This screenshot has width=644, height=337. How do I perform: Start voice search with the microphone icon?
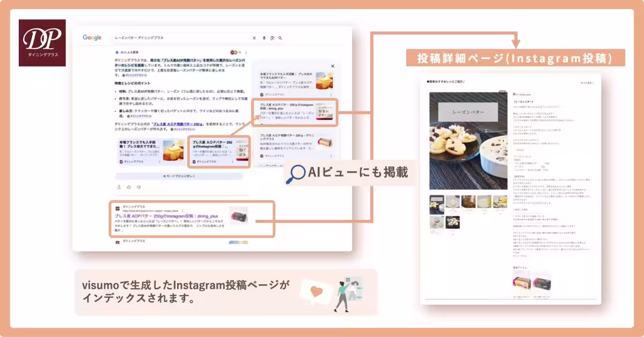point(264,38)
